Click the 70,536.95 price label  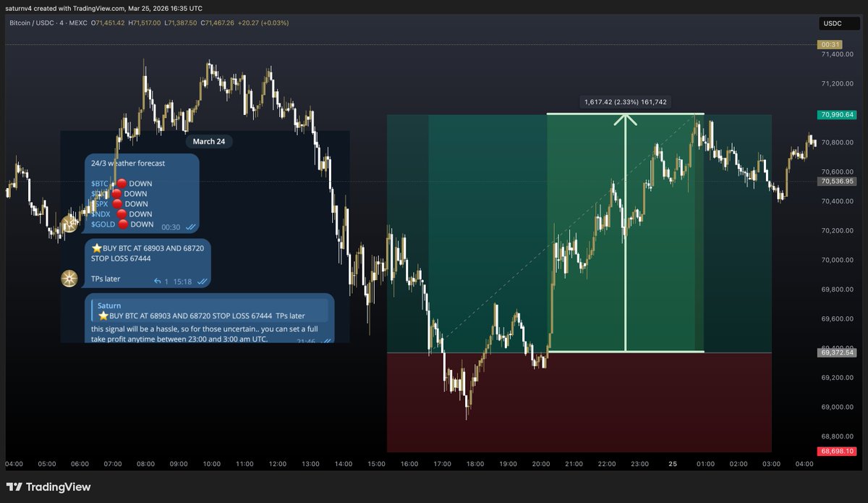point(837,182)
